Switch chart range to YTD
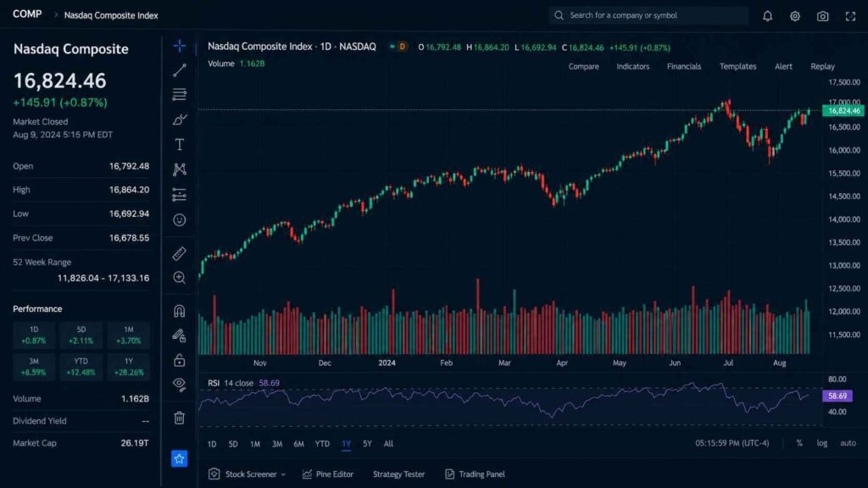The image size is (868, 488). click(x=322, y=444)
